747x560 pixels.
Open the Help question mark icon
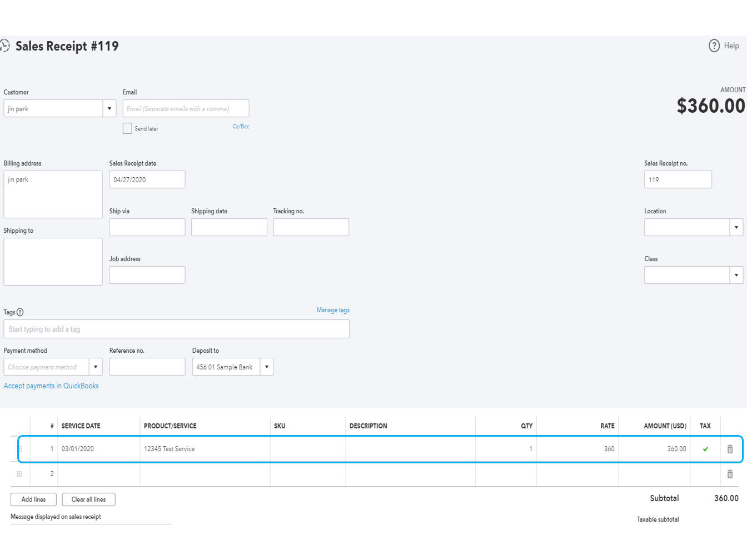click(714, 46)
